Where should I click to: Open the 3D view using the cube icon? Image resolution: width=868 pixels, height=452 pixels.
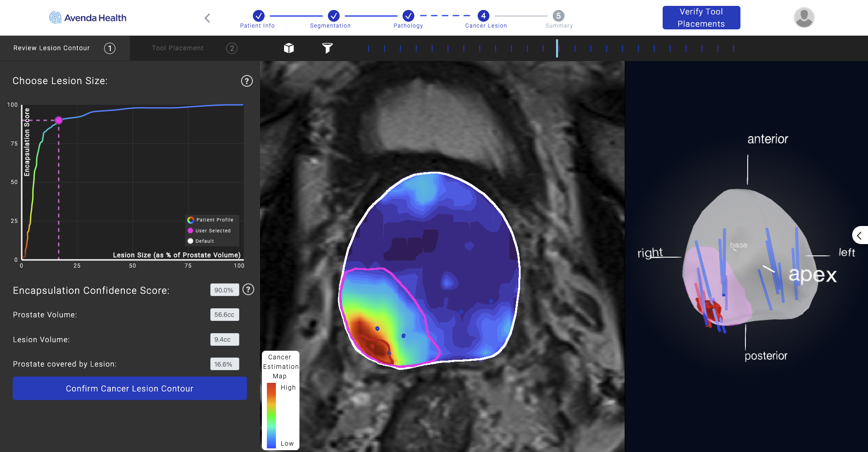point(289,48)
